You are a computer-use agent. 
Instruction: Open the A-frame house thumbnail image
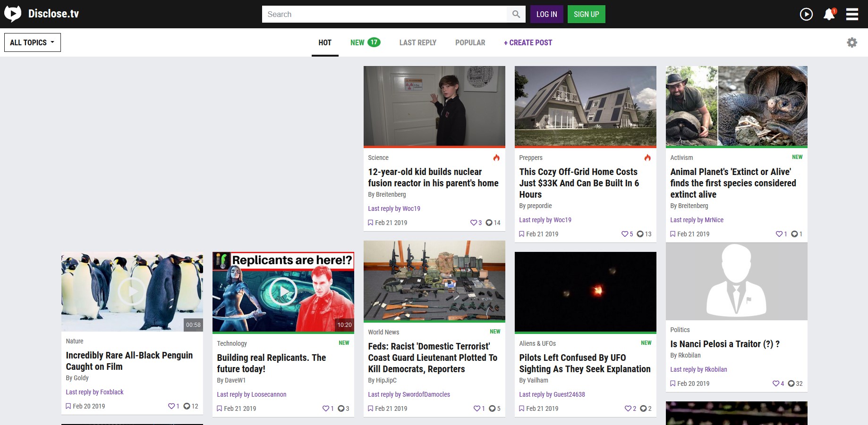(x=586, y=106)
